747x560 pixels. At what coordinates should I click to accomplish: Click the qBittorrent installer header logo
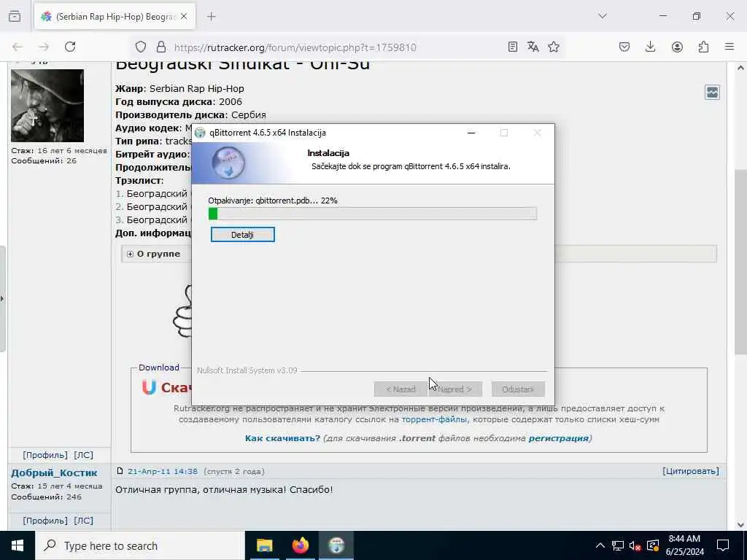(228, 163)
